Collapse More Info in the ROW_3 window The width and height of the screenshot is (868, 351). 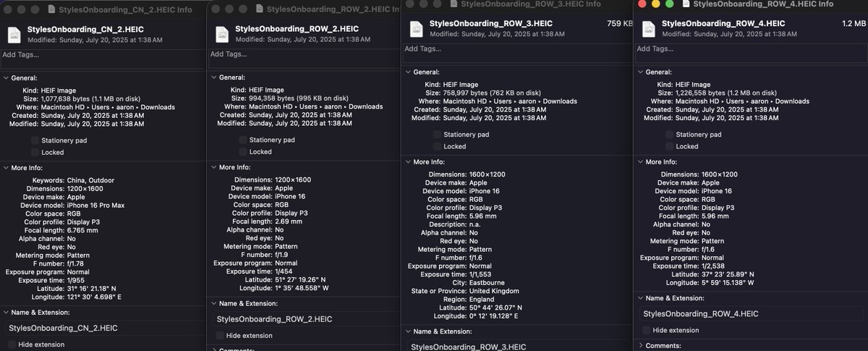click(x=407, y=162)
